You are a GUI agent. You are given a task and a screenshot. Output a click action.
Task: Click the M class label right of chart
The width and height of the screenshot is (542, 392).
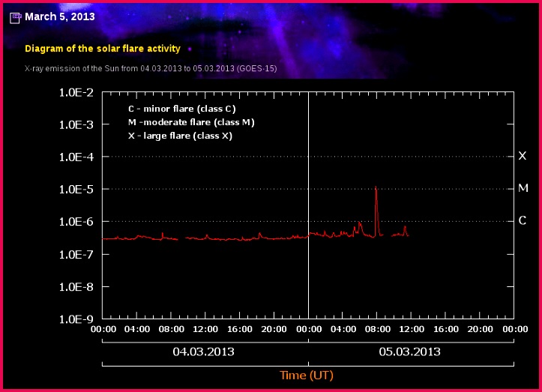pos(523,188)
